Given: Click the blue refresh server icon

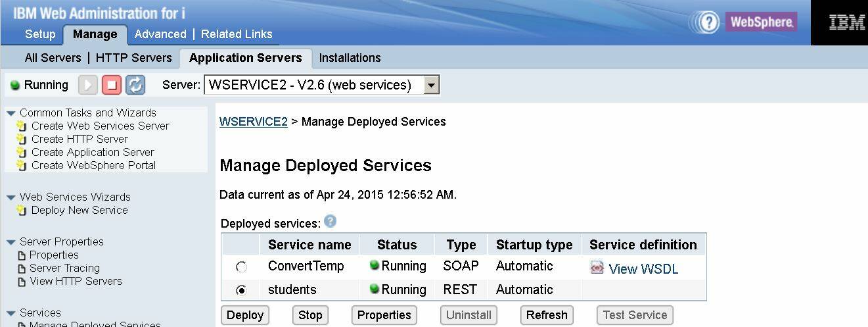Looking at the screenshot, I should pyautogui.click(x=135, y=85).
